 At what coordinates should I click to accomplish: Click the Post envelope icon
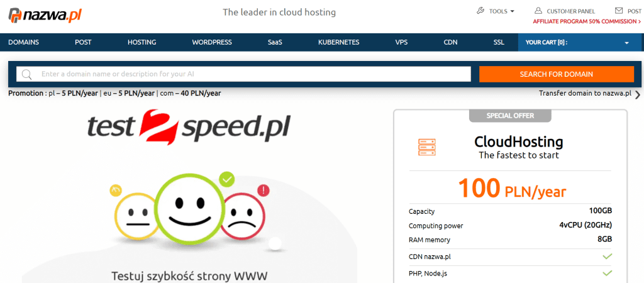(619, 11)
